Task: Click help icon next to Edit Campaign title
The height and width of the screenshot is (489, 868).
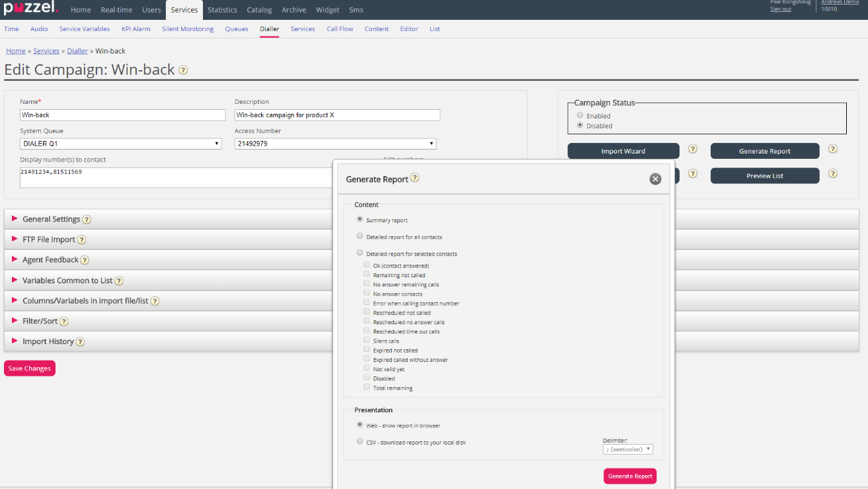Action: pyautogui.click(x=183, y=70)
